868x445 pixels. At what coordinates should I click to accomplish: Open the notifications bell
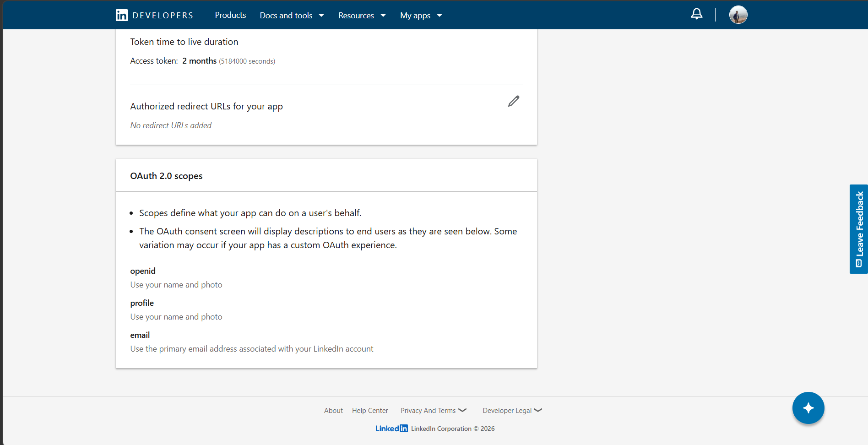(696, 14)
